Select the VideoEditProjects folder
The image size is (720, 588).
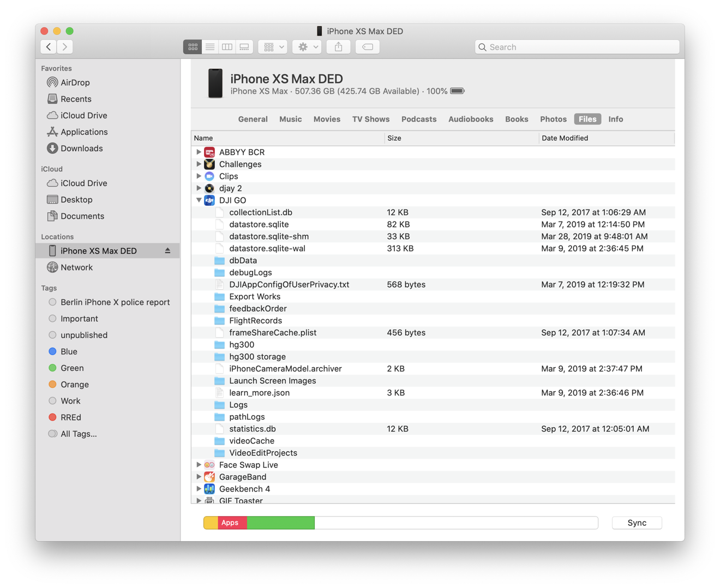pos(433,453)
